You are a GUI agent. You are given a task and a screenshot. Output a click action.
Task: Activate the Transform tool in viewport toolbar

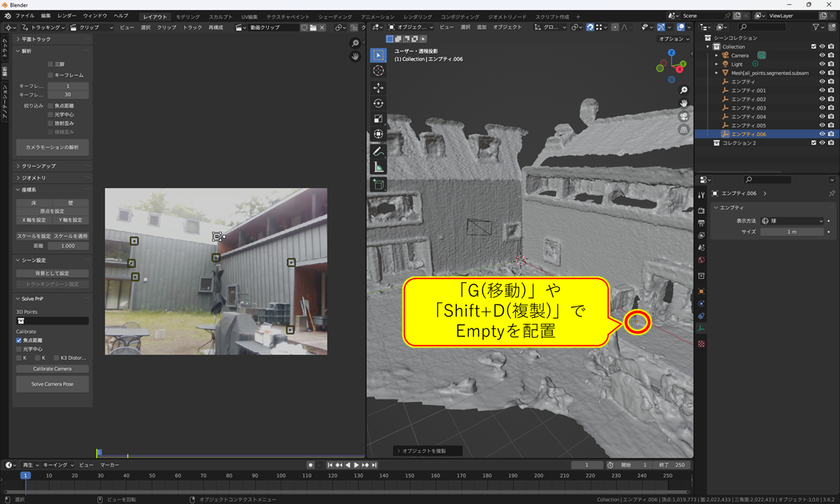(x=378, y=134)
